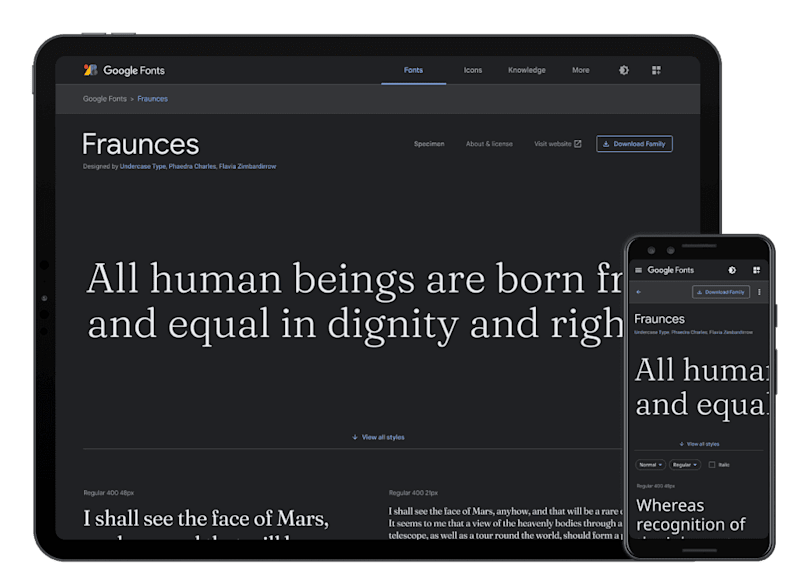Click the Google Fonts logo on the tablet
The height and width of the screenshot is (584, 800).
tap(124, 70)
